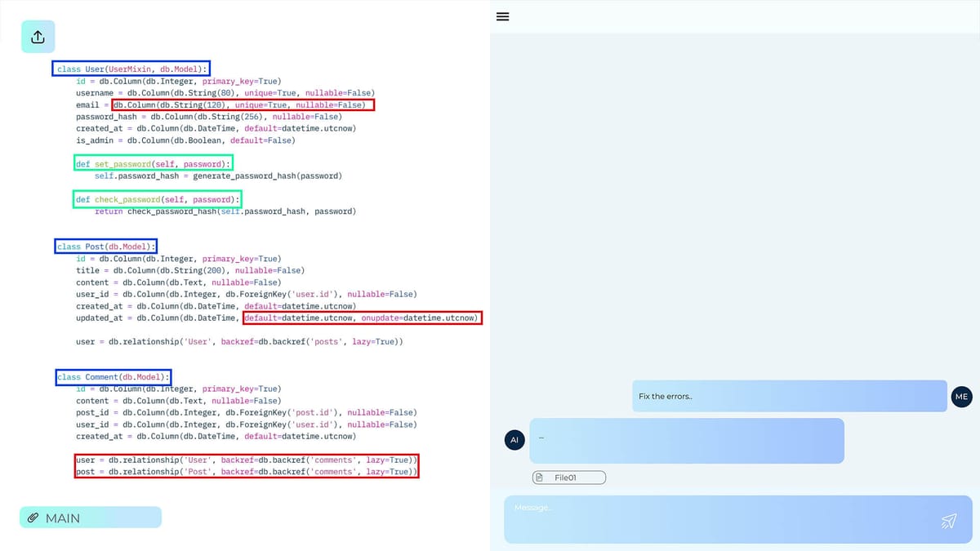Click the document icon on File01 chip

540,478
